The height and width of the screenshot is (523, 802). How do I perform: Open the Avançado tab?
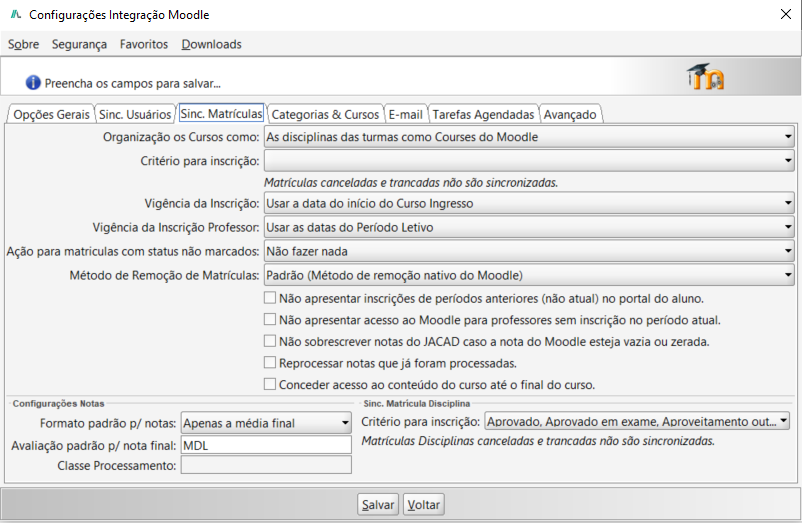[x=570, y=114]
